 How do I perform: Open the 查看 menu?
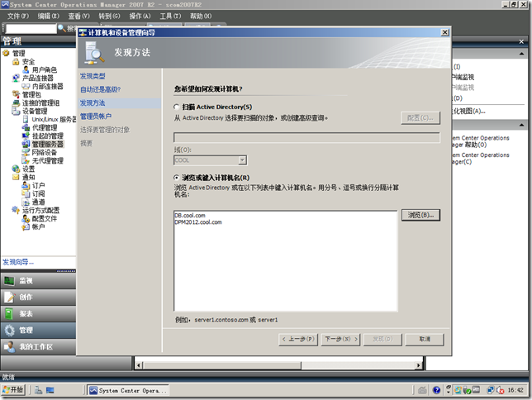coord(79,16)
